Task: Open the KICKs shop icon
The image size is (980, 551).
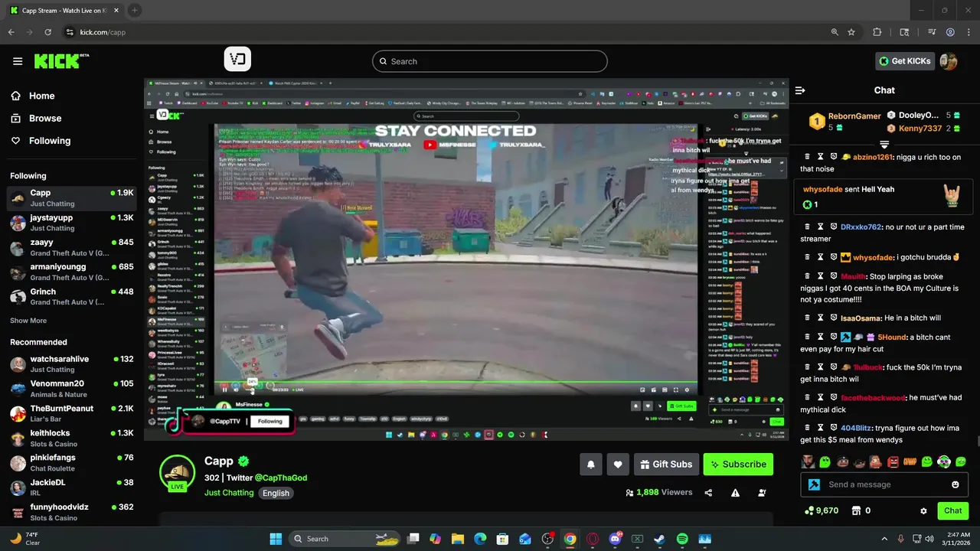Action: [857, 510]
